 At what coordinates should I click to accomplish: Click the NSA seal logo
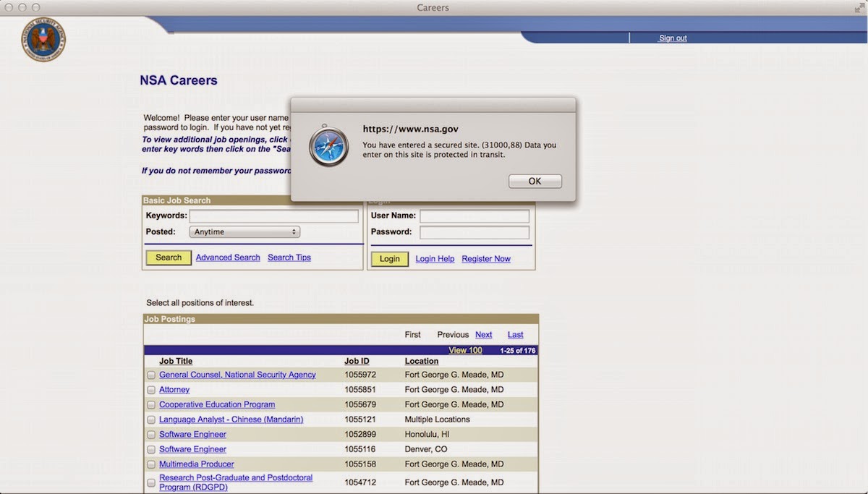(43, 39)
